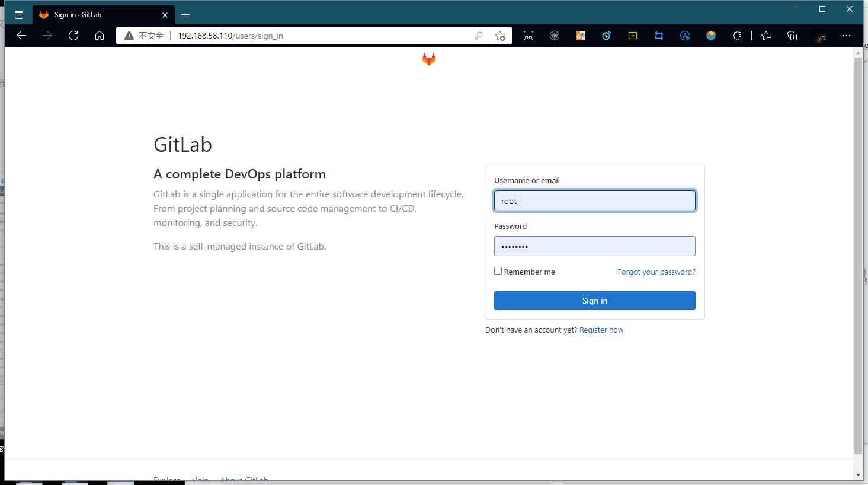Open the Favorites list icon
The image size is (868, 485).
(766, 36)
